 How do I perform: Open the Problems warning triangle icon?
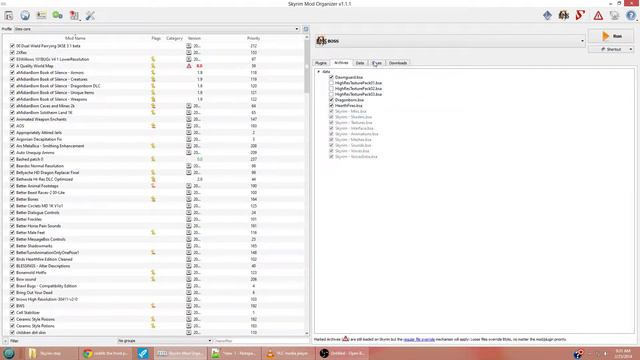point(598,16)
